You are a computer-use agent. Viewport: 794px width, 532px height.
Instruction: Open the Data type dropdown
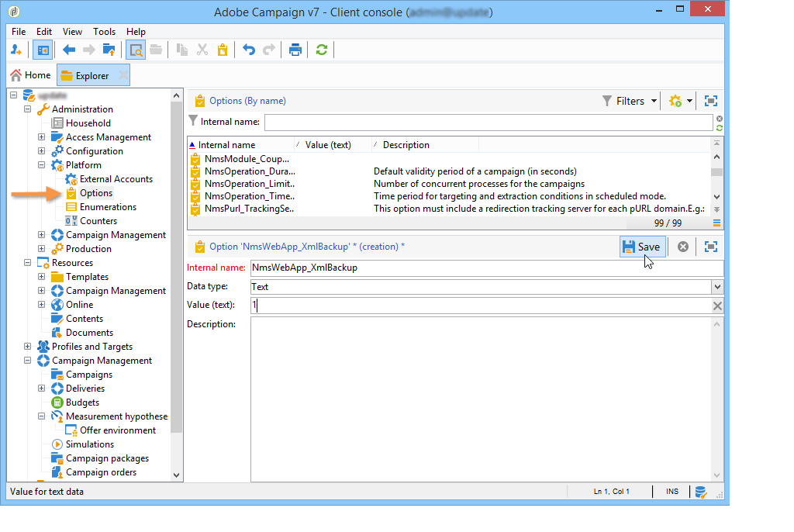point(717,287)
